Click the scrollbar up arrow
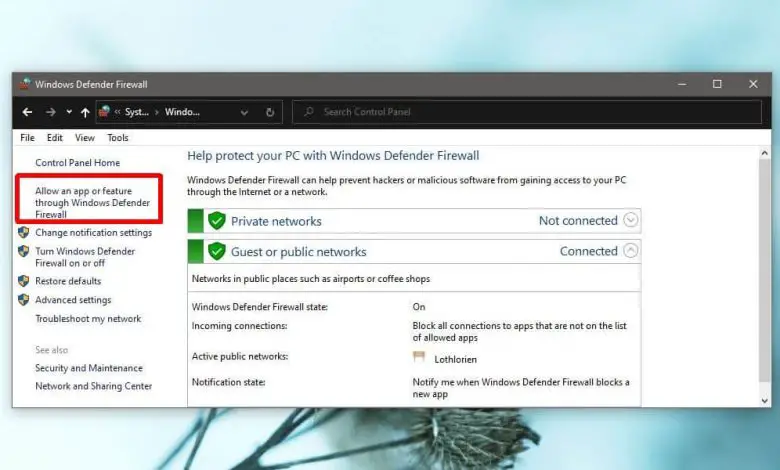Screen dimensions: 780x470 tap(765, 153)
